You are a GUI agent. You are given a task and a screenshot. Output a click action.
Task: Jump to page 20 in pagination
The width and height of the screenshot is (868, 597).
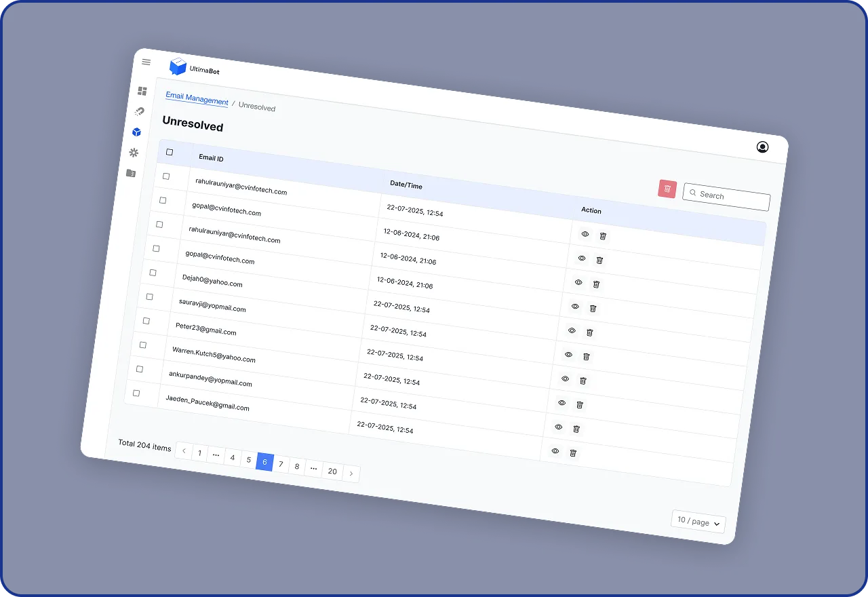click(x=332, y=471)
